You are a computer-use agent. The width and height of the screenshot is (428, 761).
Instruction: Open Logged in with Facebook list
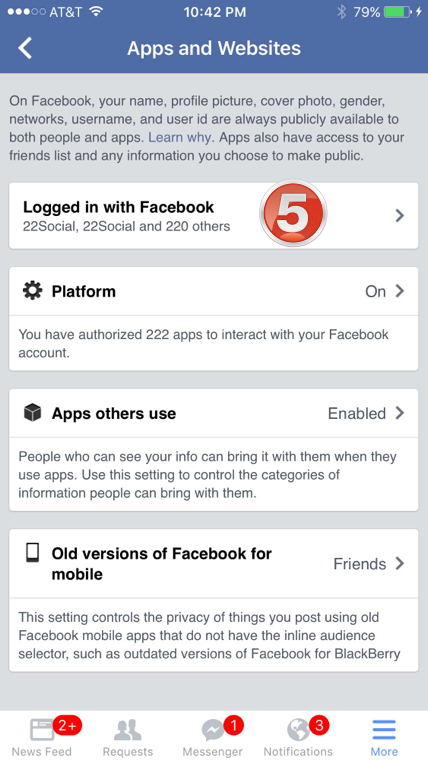[214, 215]
